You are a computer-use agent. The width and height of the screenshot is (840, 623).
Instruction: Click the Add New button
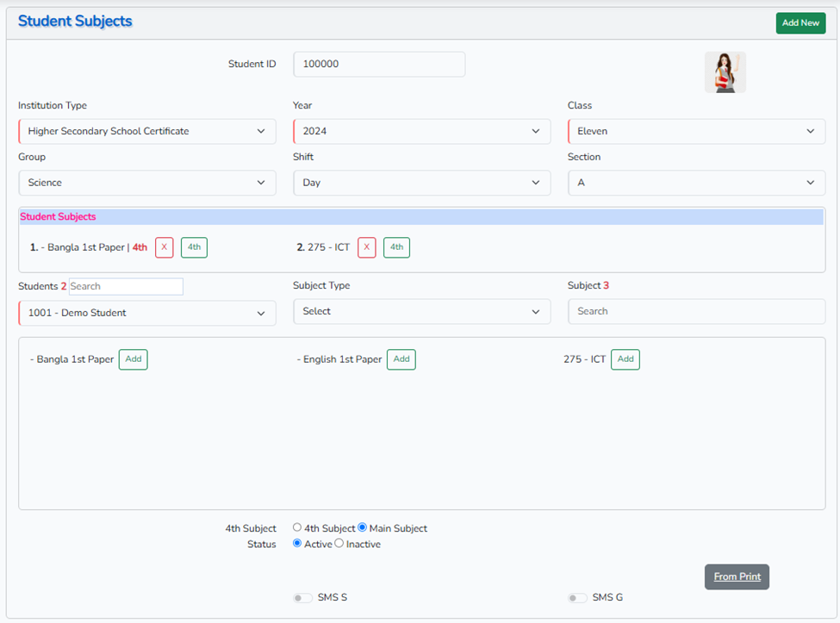click(x=800, y=23)
